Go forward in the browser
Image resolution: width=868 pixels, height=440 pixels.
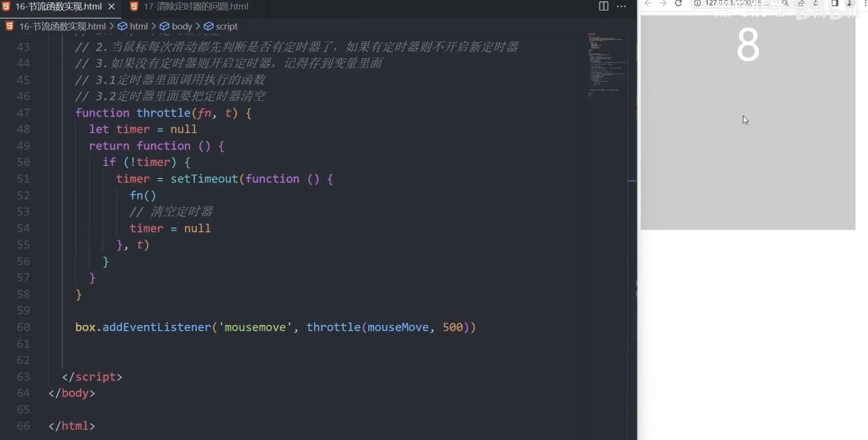(663, 4)
